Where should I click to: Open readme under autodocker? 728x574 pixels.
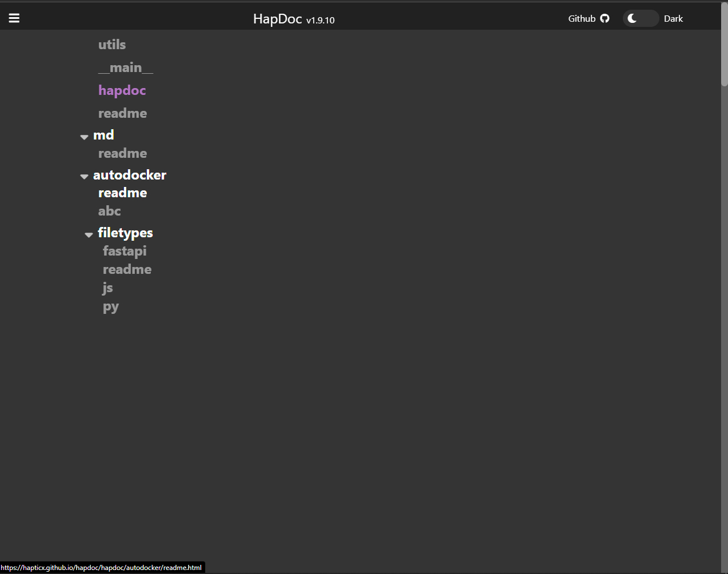tap(122, 193)
